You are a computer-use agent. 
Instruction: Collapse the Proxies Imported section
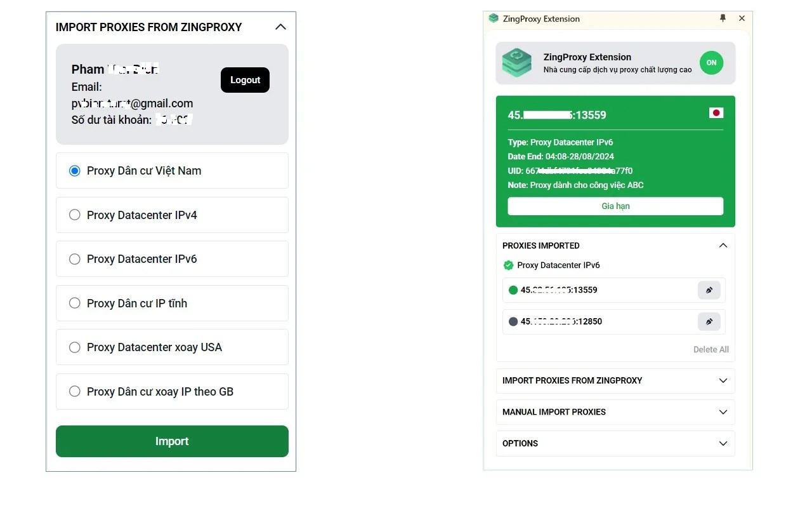[723, 246]
